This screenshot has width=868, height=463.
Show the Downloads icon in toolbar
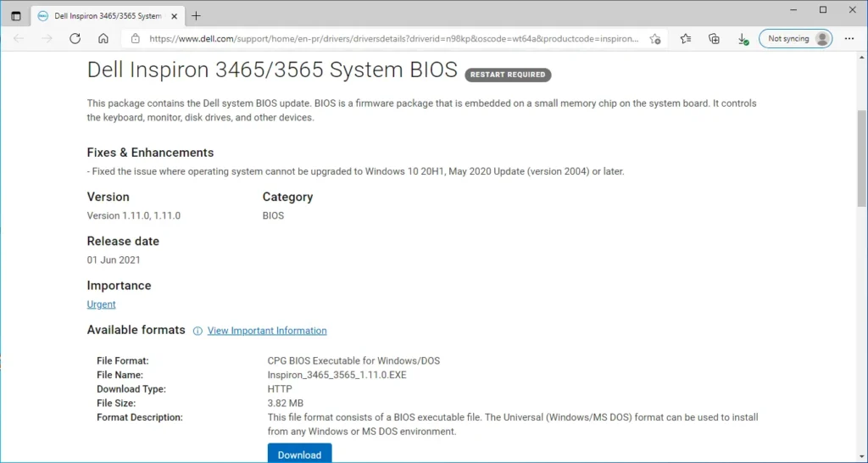pos(742,38)
